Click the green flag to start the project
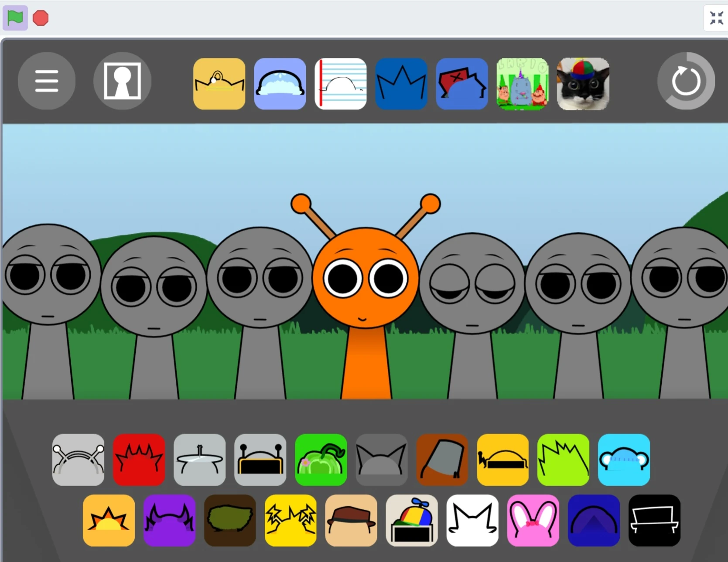 coord(15,17)
